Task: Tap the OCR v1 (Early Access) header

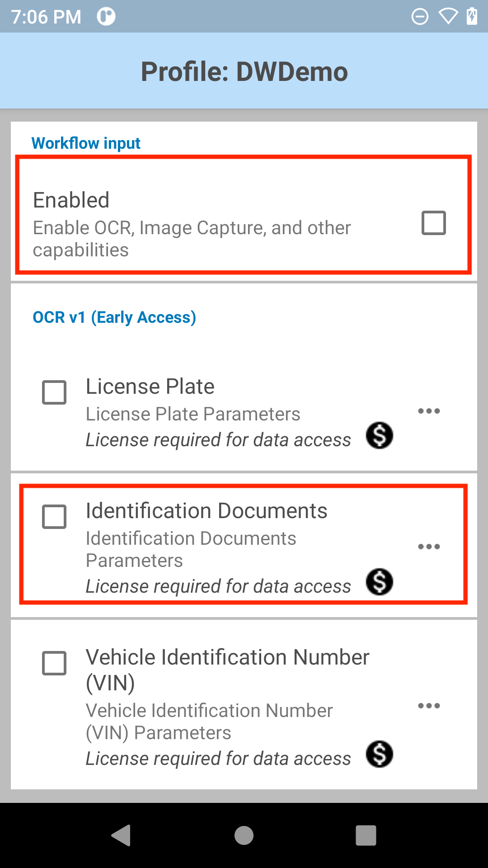Action: pos(114,317)
